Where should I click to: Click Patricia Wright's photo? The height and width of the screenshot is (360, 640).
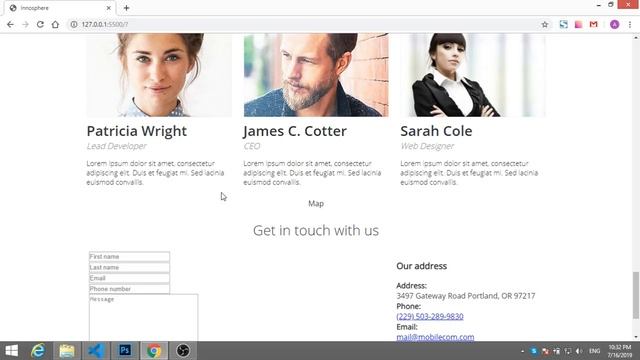coord(159,75)
